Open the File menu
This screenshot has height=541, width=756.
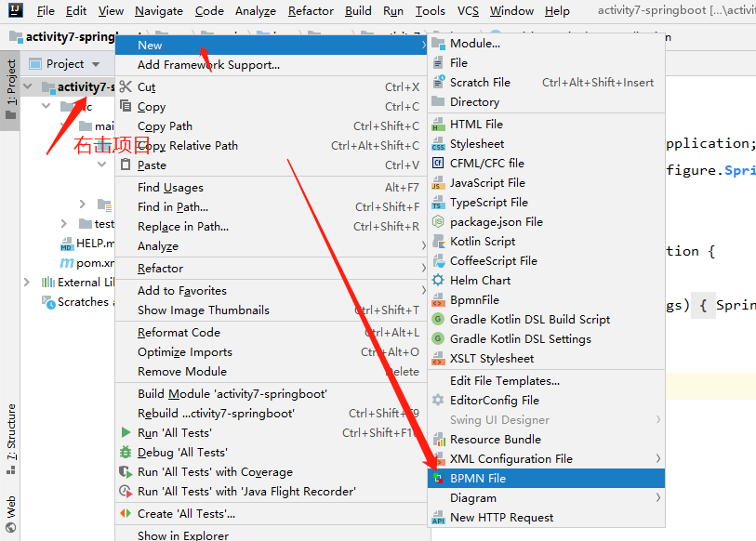(x=46, y=10)
